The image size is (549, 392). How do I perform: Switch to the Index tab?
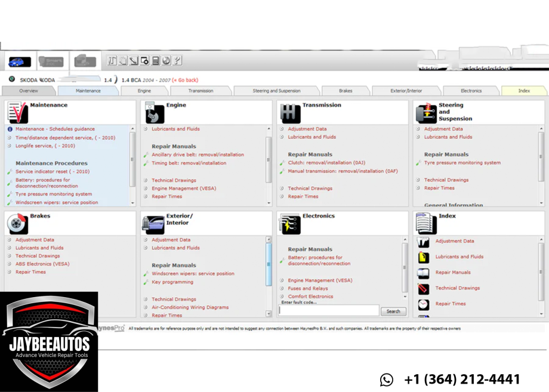point(524,91)
